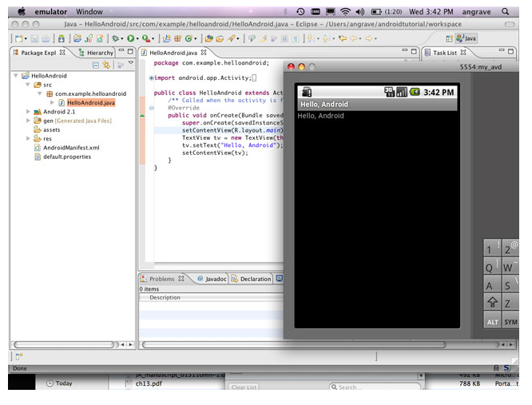
Task: Expand the res folder node
Action: [x=28, y=138]
